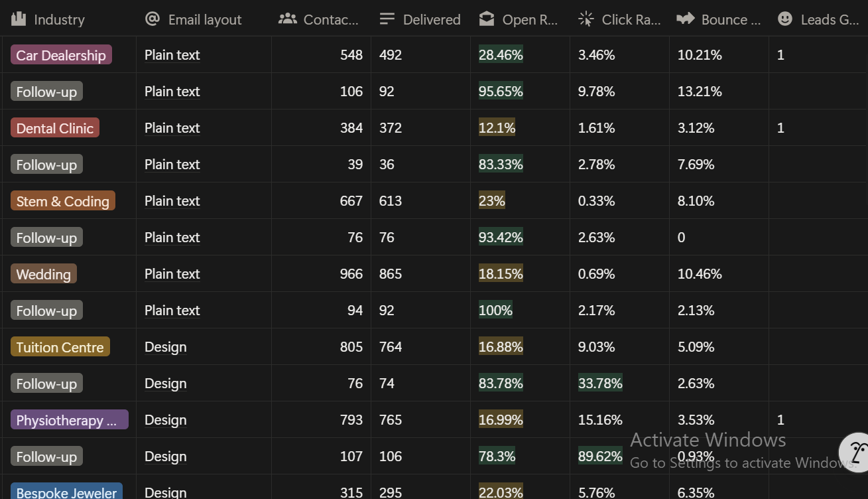Screen dimensions: 868x499
Task: Click the Industry column building icon
Action: point(19,19)
